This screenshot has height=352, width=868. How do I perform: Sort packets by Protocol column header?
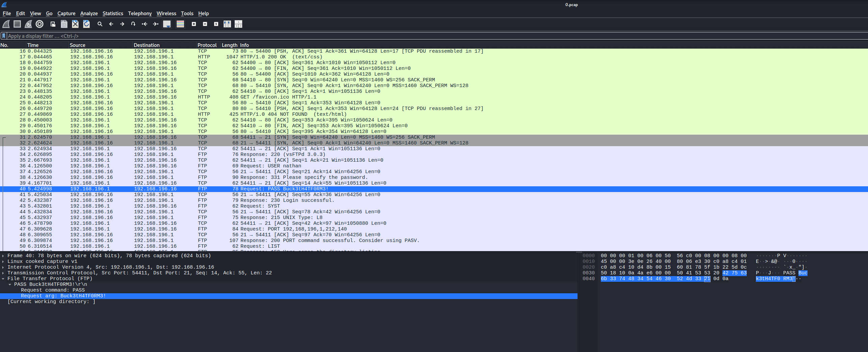208,45
